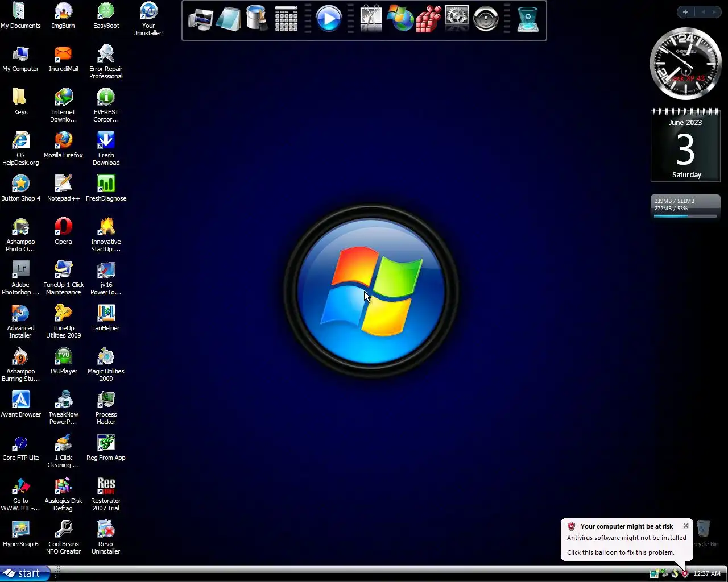Launch the notepad icon in the dock
This screenshot has height=582, width=728.
click(229, 19)
